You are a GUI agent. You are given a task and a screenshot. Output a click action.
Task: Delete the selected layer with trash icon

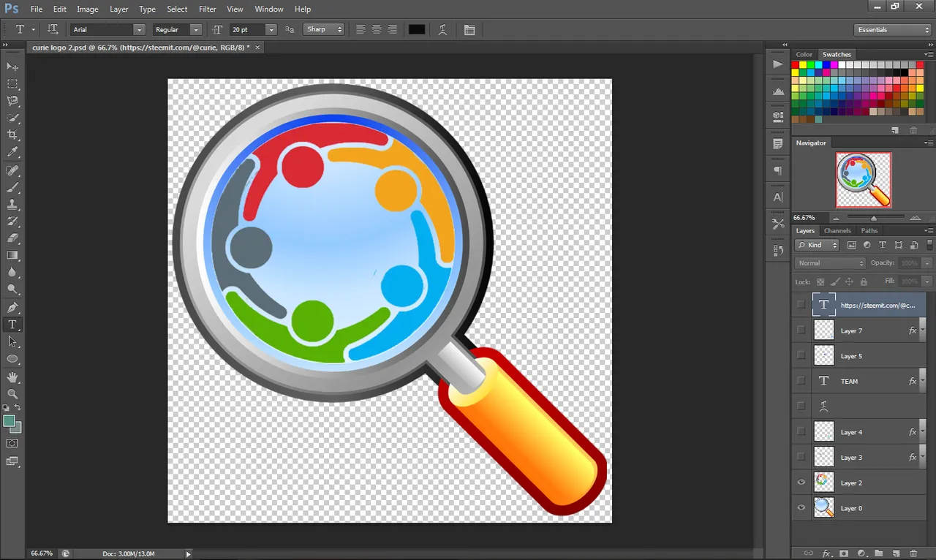913,553
